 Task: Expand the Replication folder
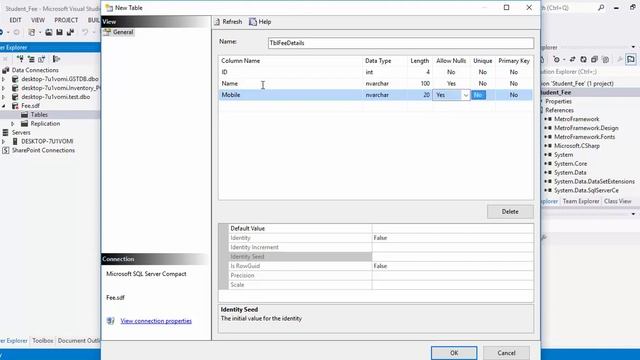(x=13, y=124)
